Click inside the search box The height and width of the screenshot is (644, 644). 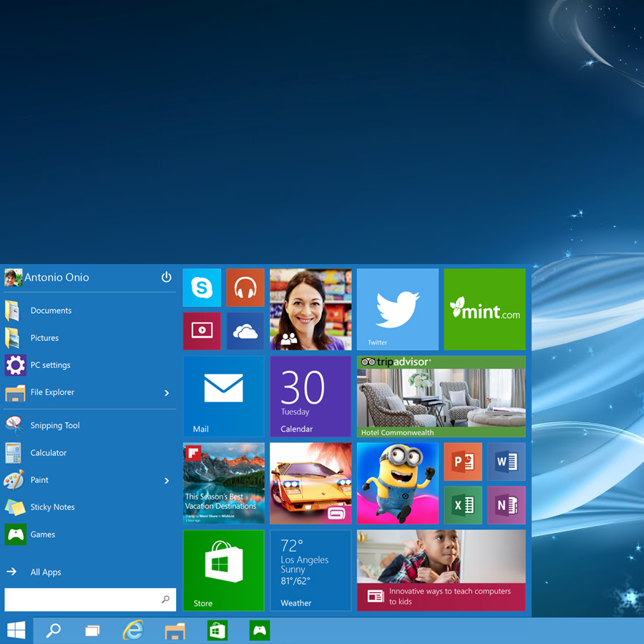point(82,599)
